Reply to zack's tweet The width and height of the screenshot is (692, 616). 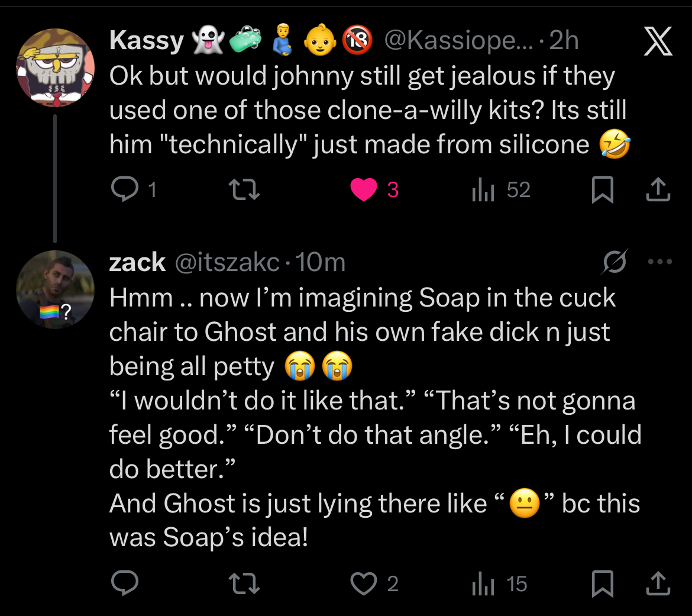[x=124, y=584]
